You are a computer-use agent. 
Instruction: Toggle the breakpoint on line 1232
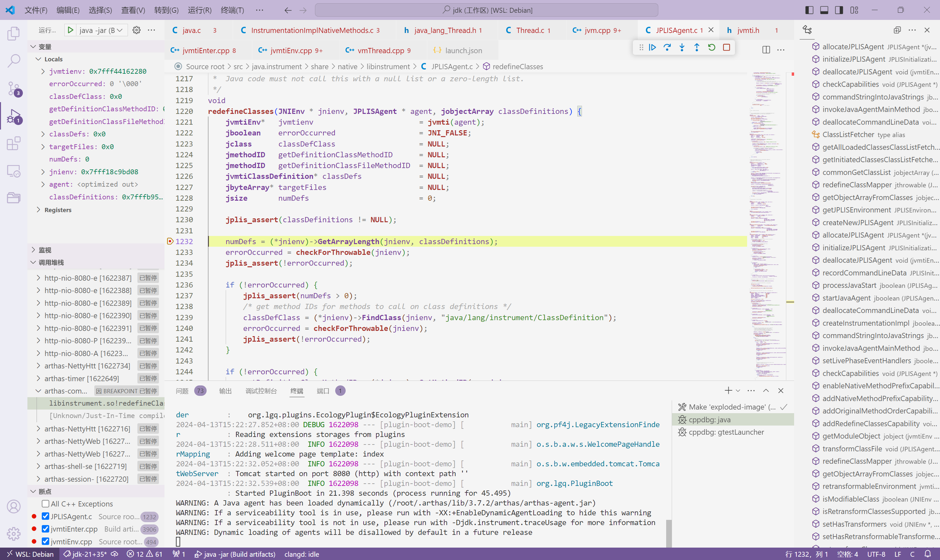pos(169,241)
